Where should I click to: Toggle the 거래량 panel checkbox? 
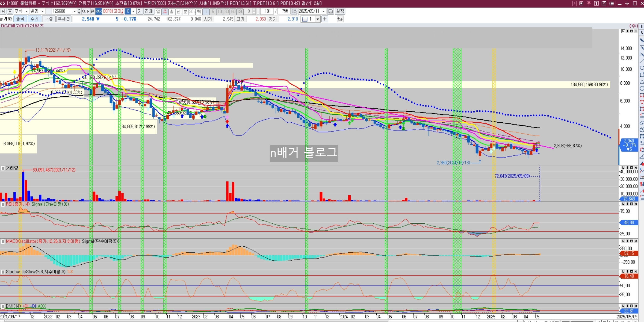(x=3, y=168)
